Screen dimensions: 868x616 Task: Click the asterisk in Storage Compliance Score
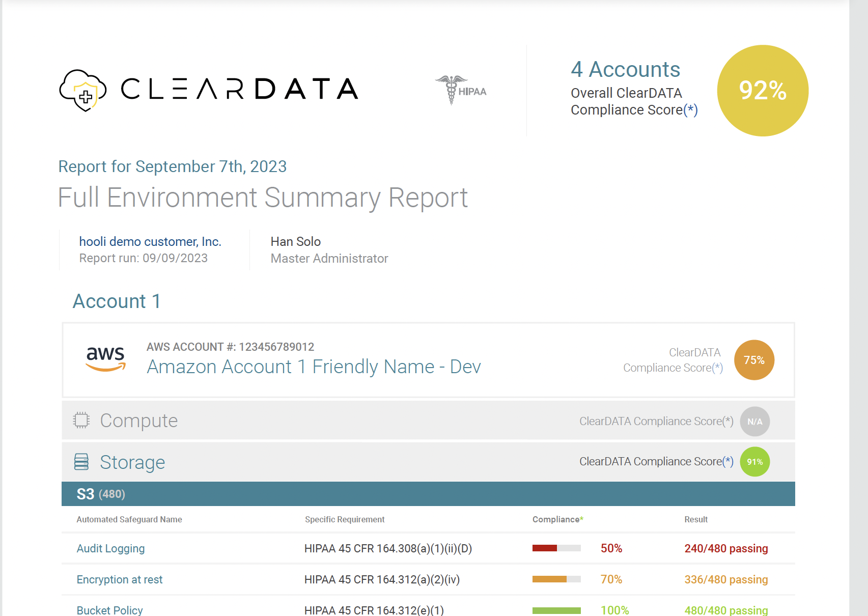tap(728, 461)
